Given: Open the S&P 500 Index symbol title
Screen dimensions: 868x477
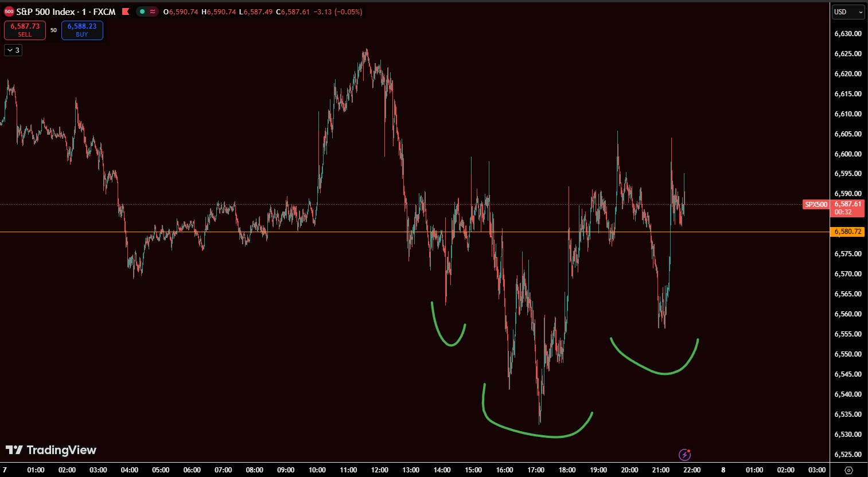Looking at the screenshot, I should 66,11.
